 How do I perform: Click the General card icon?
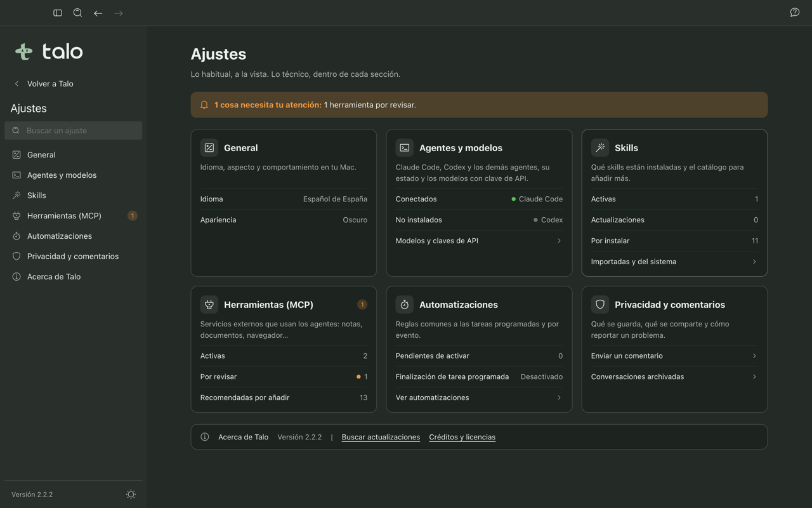pos(209,147)
